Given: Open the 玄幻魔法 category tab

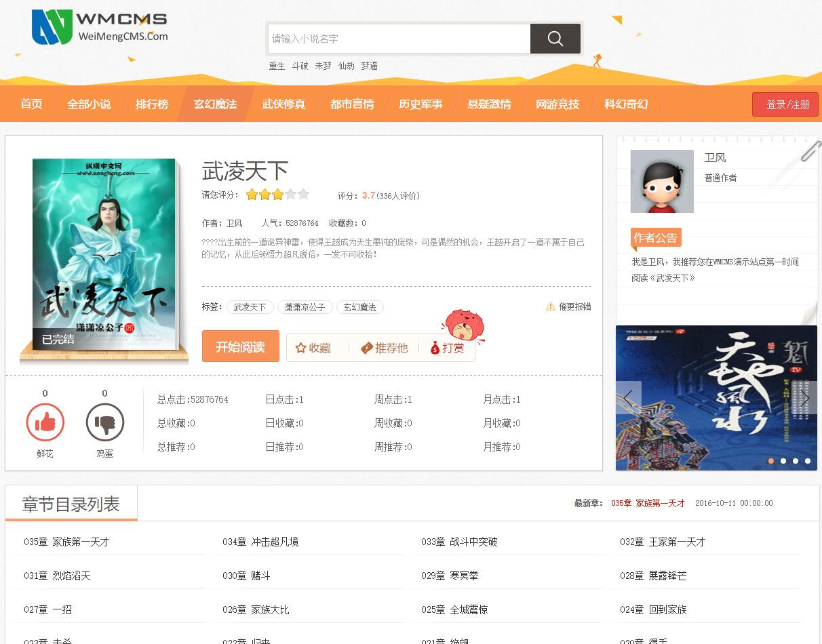Looking at the screenshot, I should (216, 104).
